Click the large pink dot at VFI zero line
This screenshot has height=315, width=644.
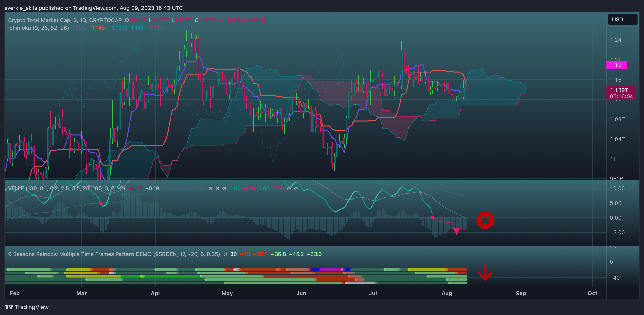tap(433, 218)
